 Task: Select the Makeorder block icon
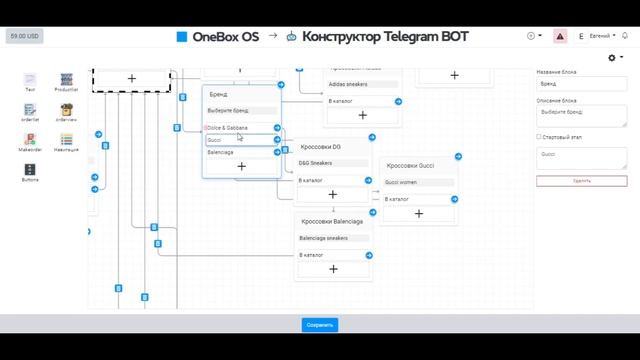point(30,140)
